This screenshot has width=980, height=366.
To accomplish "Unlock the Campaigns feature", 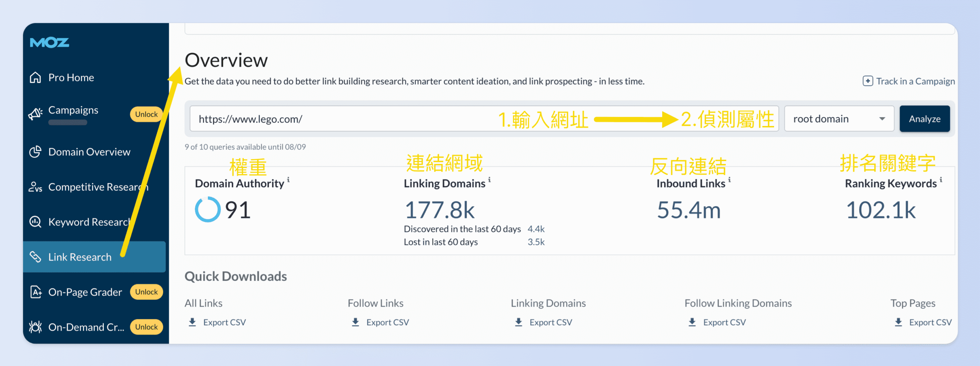I will click(145, 114).
